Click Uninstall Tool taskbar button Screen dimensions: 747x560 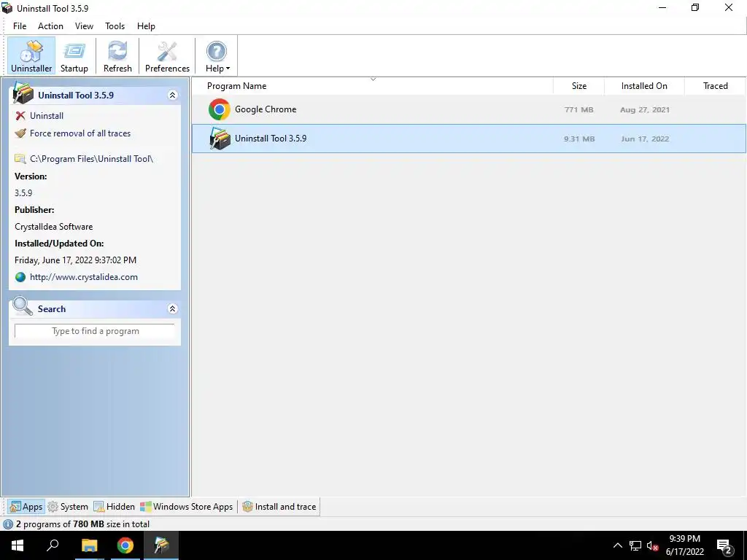click(161, 545)
